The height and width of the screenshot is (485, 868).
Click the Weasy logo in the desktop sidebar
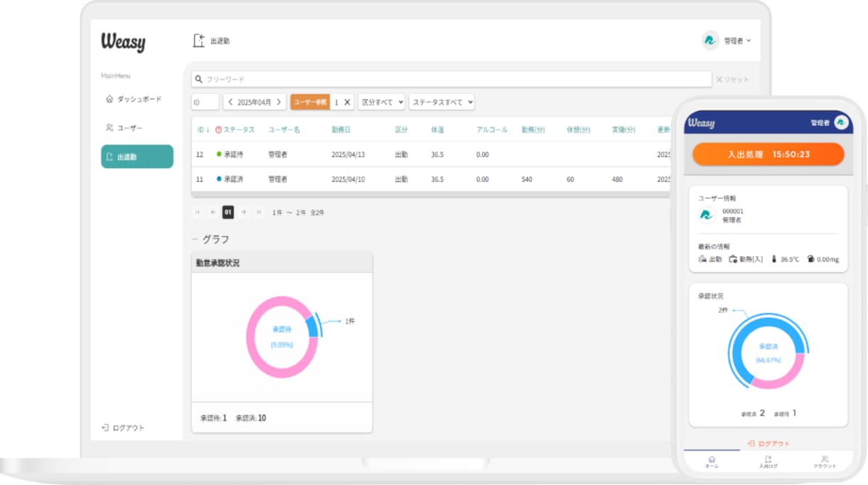123,42
